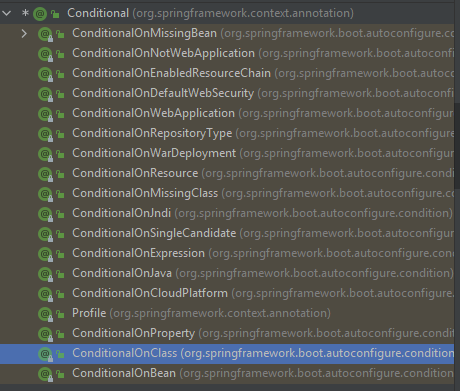
Task: Highlight the ConditionalOnJndi row
Action: (227, 213)
